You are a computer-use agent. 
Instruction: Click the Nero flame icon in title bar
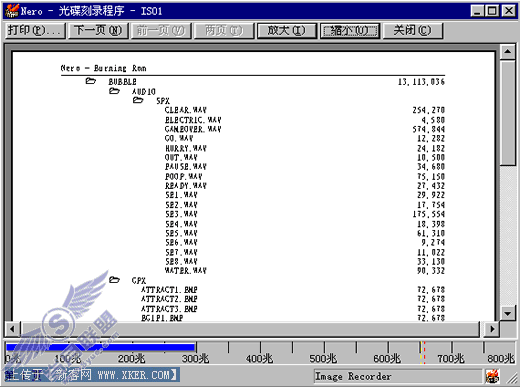pos(12,11)
